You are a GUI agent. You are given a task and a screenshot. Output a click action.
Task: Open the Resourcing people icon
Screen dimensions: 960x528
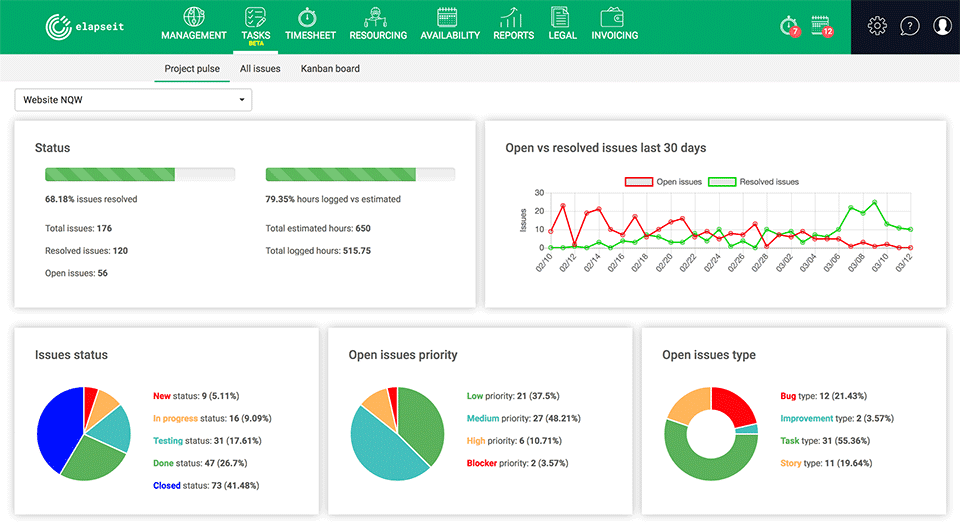pyautogui.click(x=378, y=17)
